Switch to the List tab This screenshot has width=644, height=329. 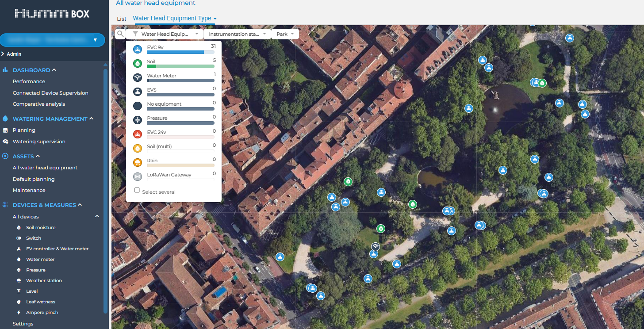click(x=121, y=19)
